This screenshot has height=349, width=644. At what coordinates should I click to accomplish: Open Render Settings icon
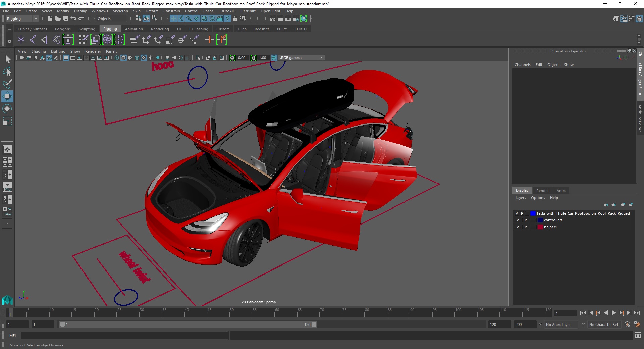click(296, 19)
